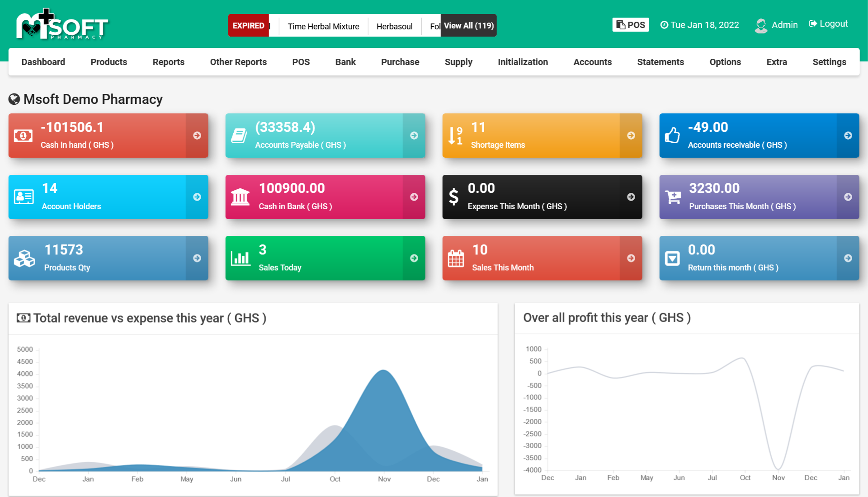868x497 pixels.
Task: Click the 100900.00 cash in bank value
Action: 292,188
